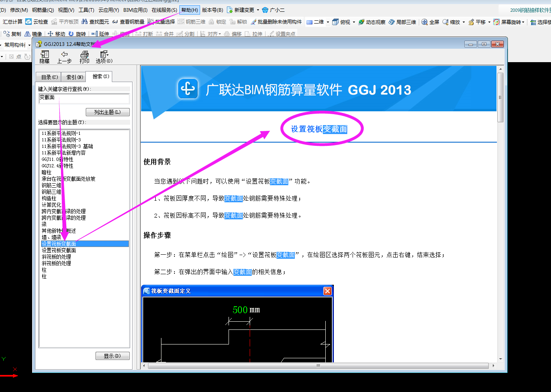Select topic 暗柱 in the list
The height and width of the screenshot is (392, 551).
[x=46, y=172]
